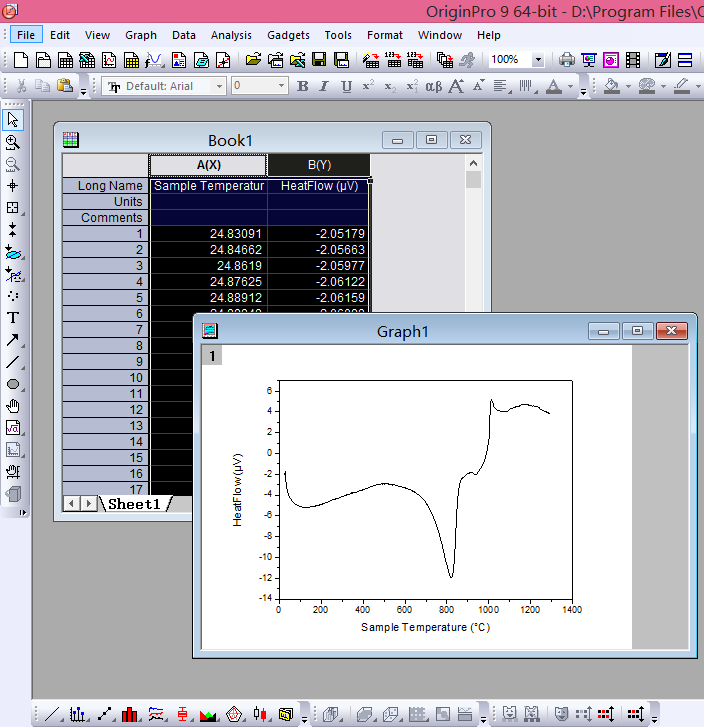Image resolution: width=704 pixels, height=727 pixels.
Task: Select the Text tool
Action: [13, 318]
